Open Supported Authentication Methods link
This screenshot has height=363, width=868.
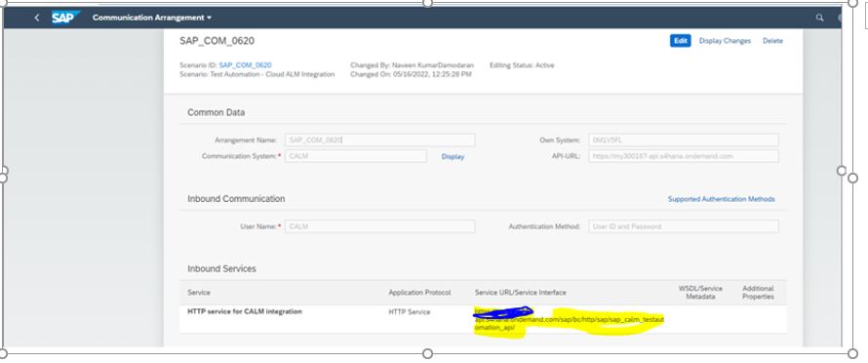tap(722, 199)
